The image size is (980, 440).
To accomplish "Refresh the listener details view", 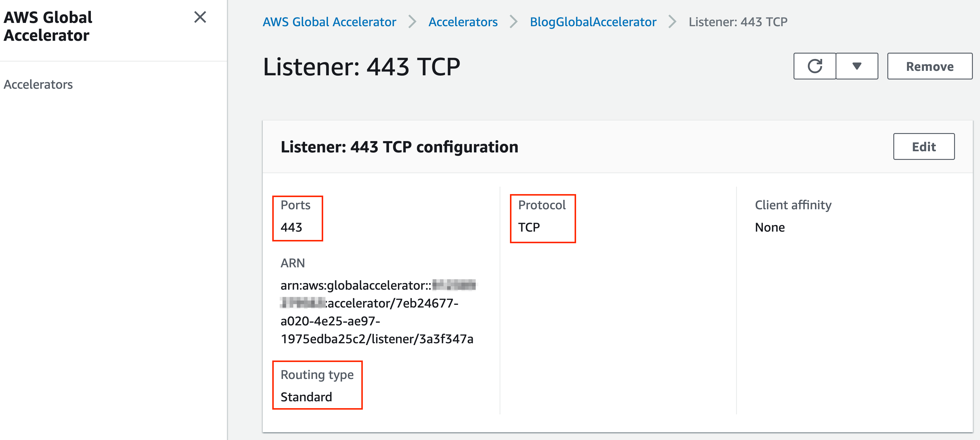I will (x=814, y=66).
